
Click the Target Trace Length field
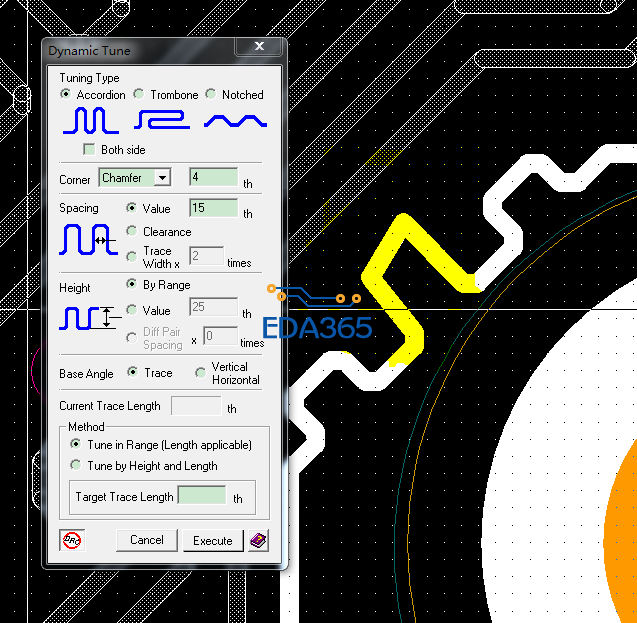[x=202, y=495]
